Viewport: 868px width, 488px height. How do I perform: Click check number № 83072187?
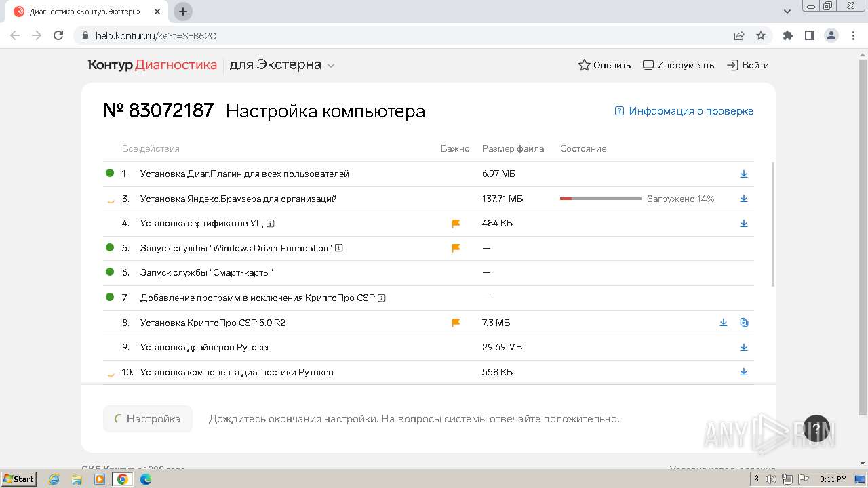(159, 111)
